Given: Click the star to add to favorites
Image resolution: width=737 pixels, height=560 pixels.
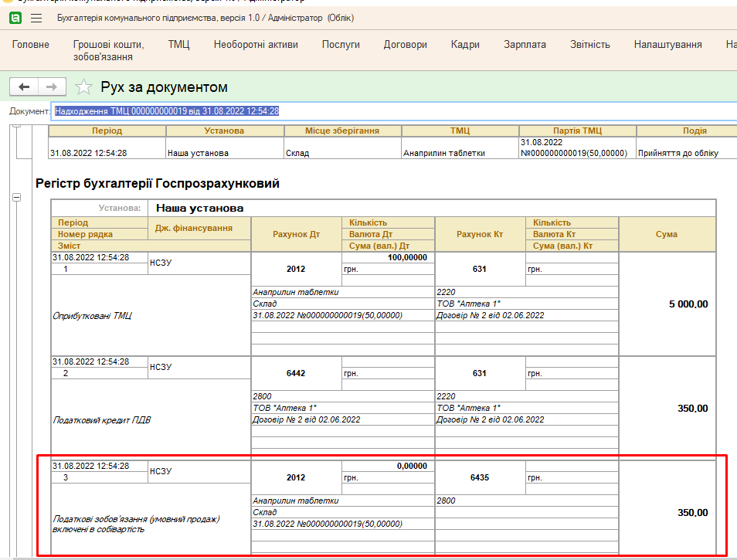Looking at the screenshot, I should (x=83, y=87).
